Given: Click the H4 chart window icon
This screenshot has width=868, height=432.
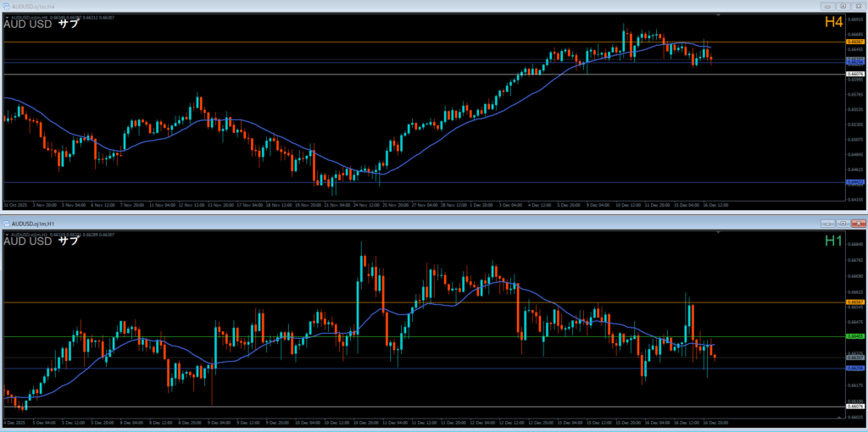Looking at the screenshot, I should click(x=7, y=6).
